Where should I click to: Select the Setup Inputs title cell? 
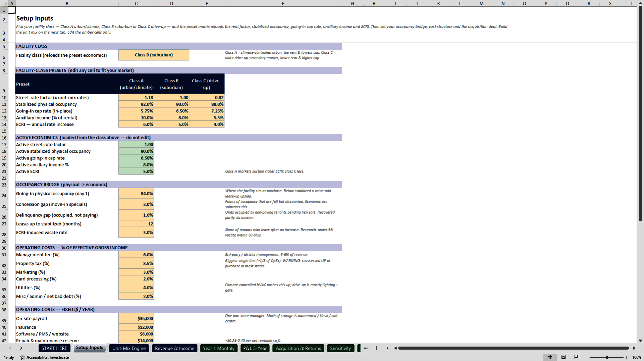[35, 18]
